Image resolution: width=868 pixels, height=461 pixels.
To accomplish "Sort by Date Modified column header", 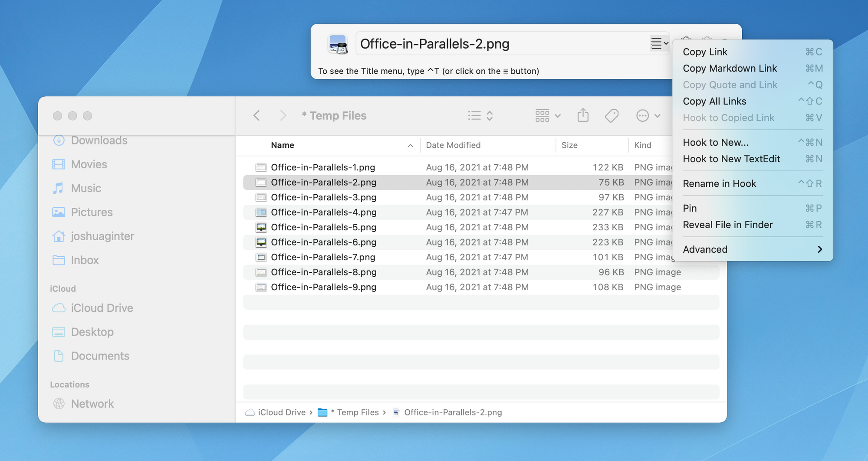I will [x=453, y=145].
